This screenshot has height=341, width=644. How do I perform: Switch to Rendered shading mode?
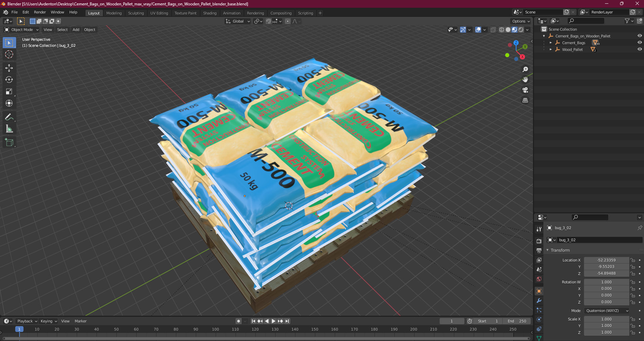[521, 30]
